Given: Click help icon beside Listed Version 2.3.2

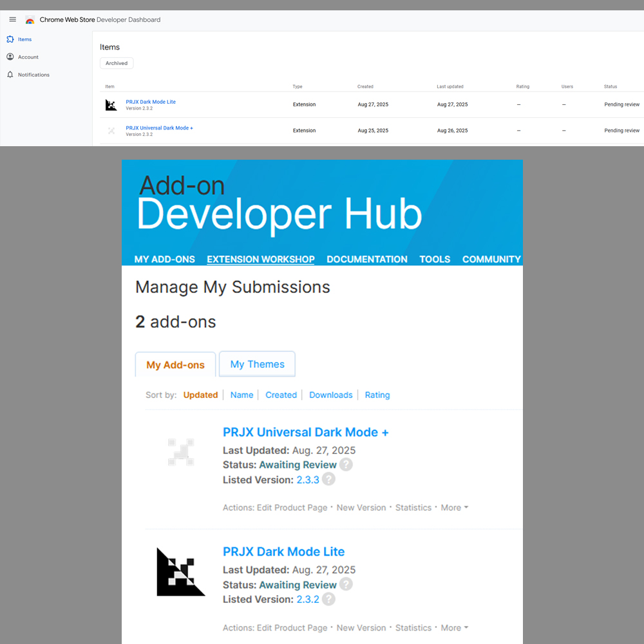Looking at the screenshot, I should pyautogui.click(x=328, y=599).
